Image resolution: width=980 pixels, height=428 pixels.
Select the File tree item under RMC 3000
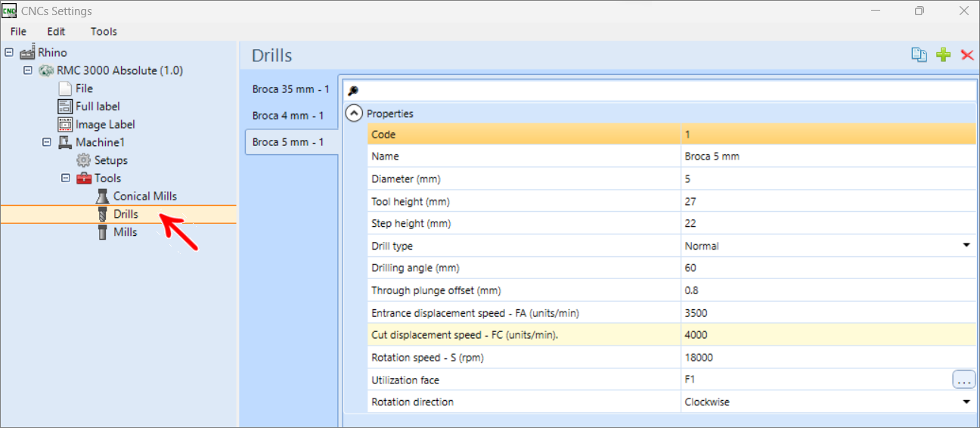coord(84,88)
